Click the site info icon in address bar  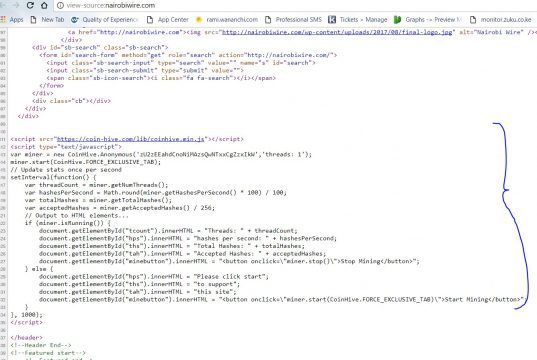pos(60,5)
